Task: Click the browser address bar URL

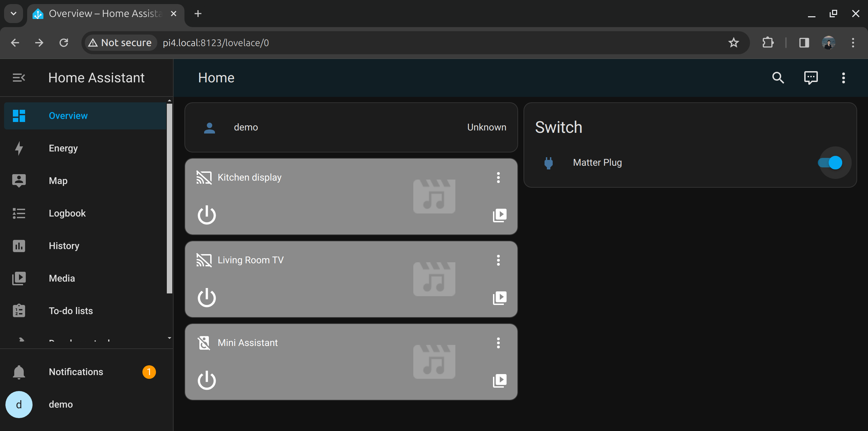Action: click(x=216, y=43)
